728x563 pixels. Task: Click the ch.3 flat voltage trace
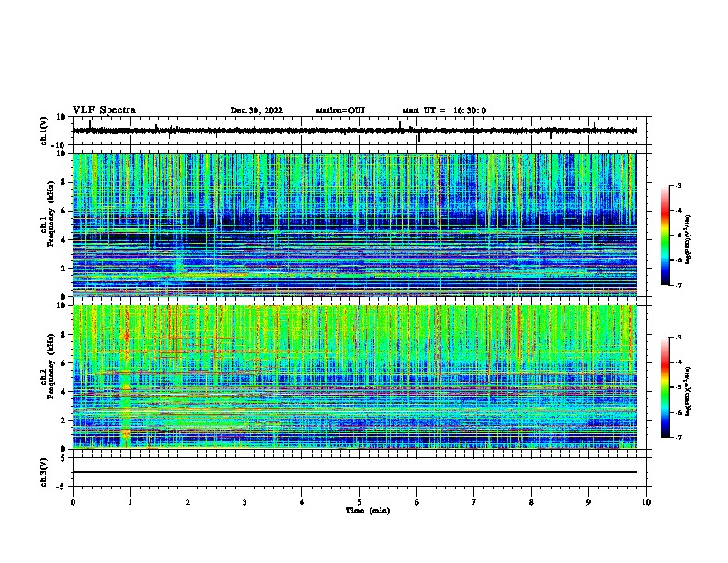[x=355, y=472]
